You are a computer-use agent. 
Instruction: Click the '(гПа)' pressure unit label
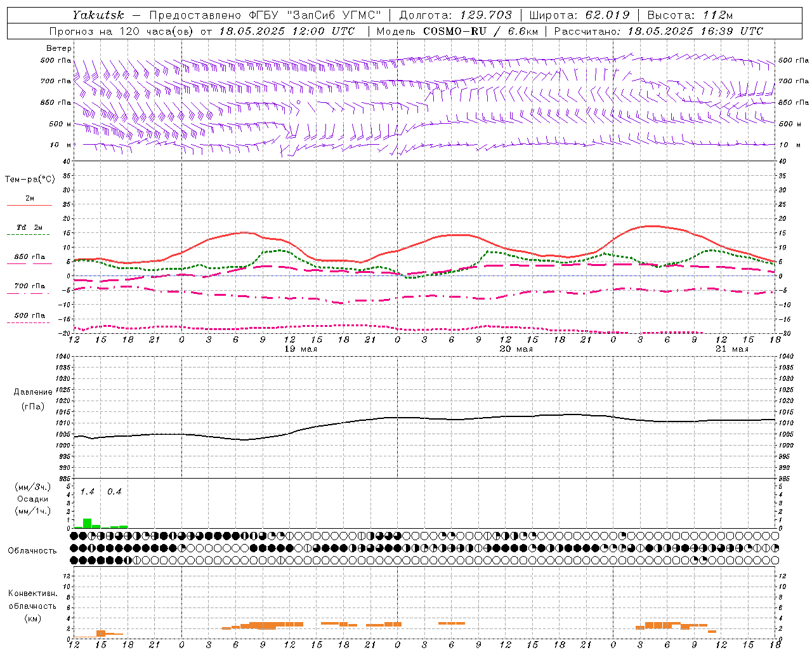pos(33,407)
